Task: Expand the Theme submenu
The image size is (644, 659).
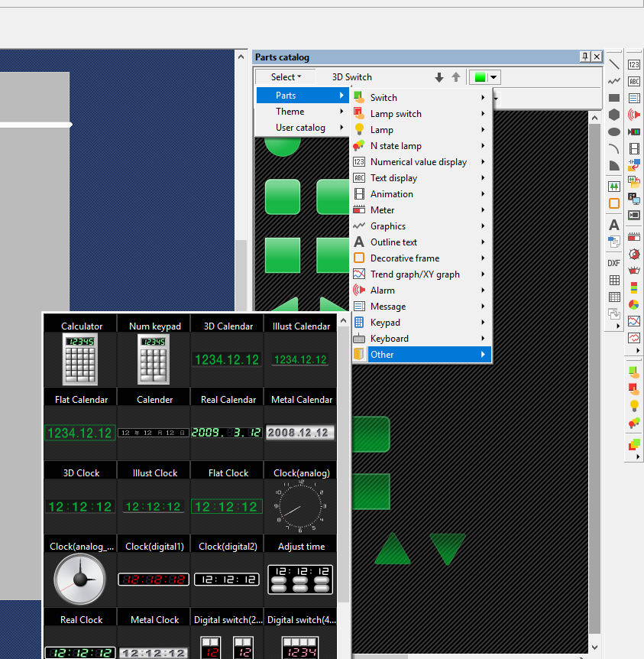Action: (301, 112)
